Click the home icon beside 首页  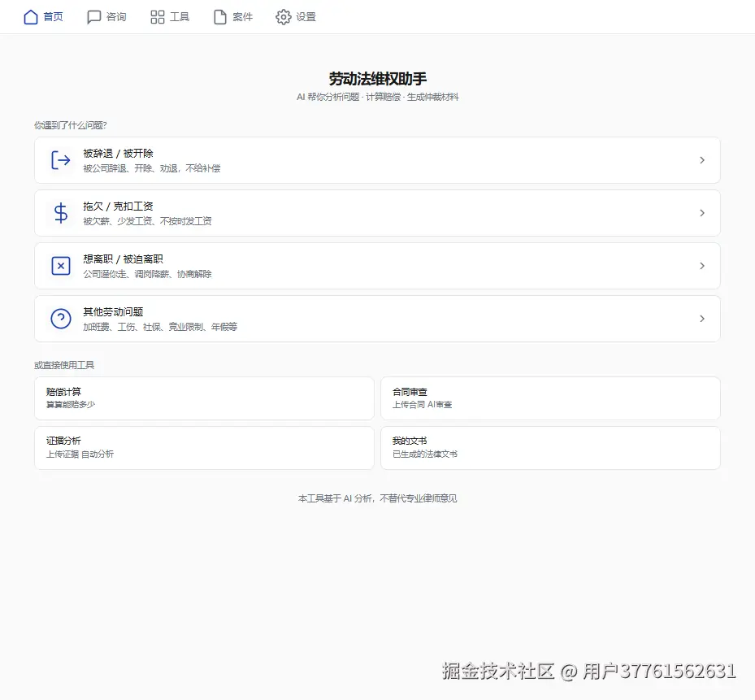pyautogui.click(x=31, y=17)
